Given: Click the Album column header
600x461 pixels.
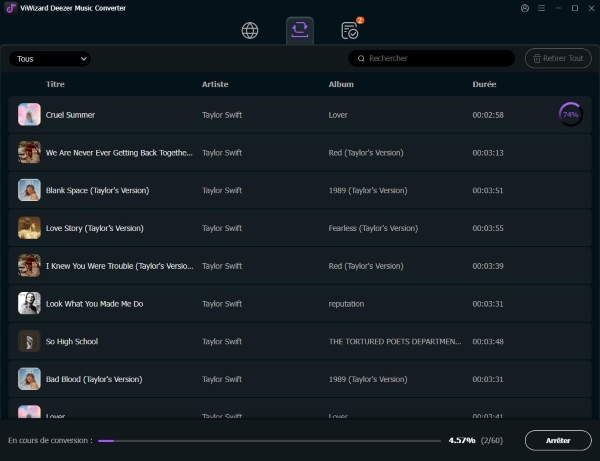Looking at the screenshot, I should 341,84.
